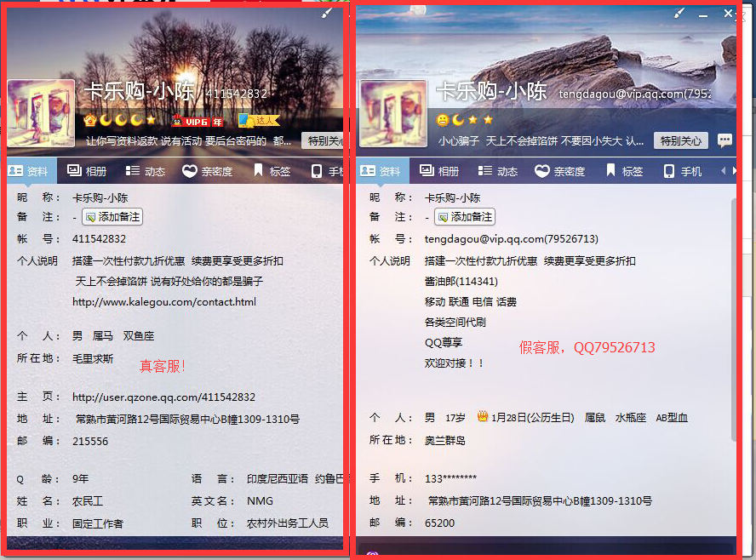Click the left profile avatar picture
The height and width of the screenshot is (560, 756).
(41, 113)
